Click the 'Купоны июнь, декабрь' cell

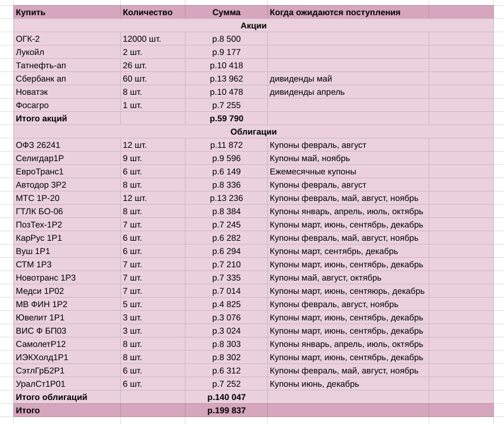(348, 384)
